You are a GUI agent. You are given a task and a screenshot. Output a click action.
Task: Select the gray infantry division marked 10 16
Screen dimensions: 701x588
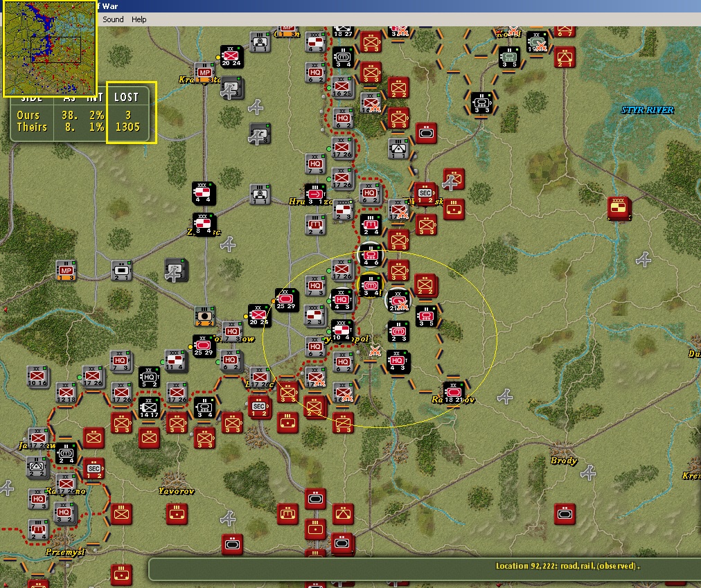pyautogui.click(x=37, y=377)
